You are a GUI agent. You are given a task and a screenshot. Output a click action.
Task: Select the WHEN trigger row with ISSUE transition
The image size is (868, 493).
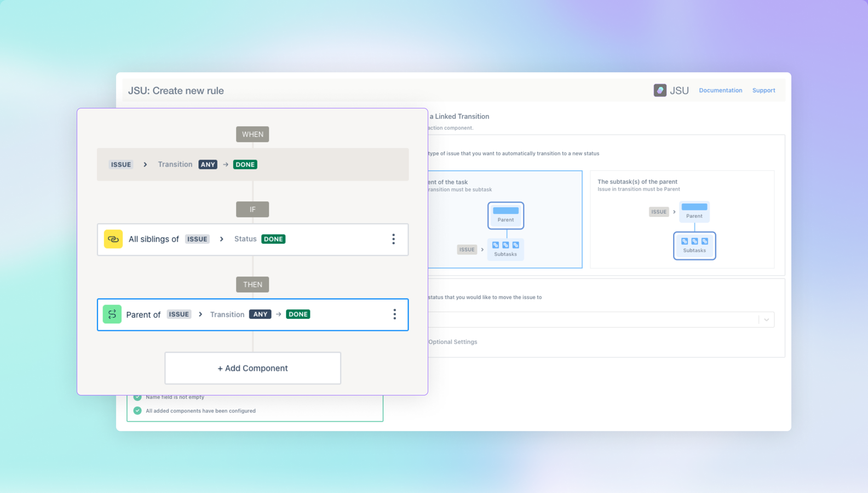pyautogui.click(x=253, y=164)
